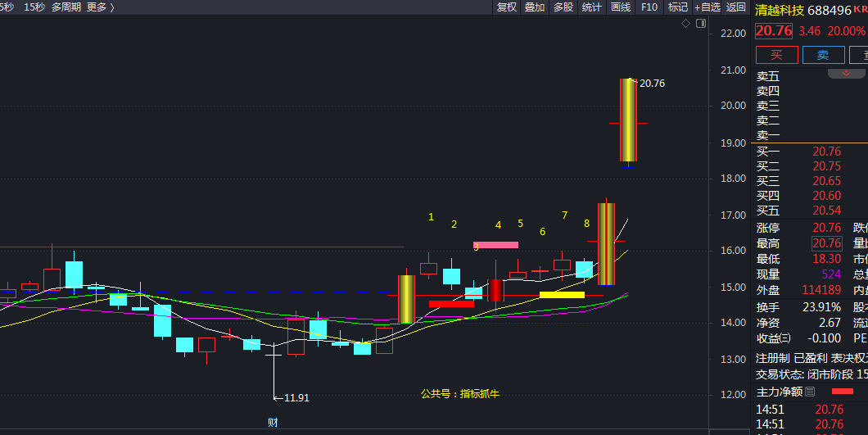Click the 收益 value -0.100

[823, 338]
